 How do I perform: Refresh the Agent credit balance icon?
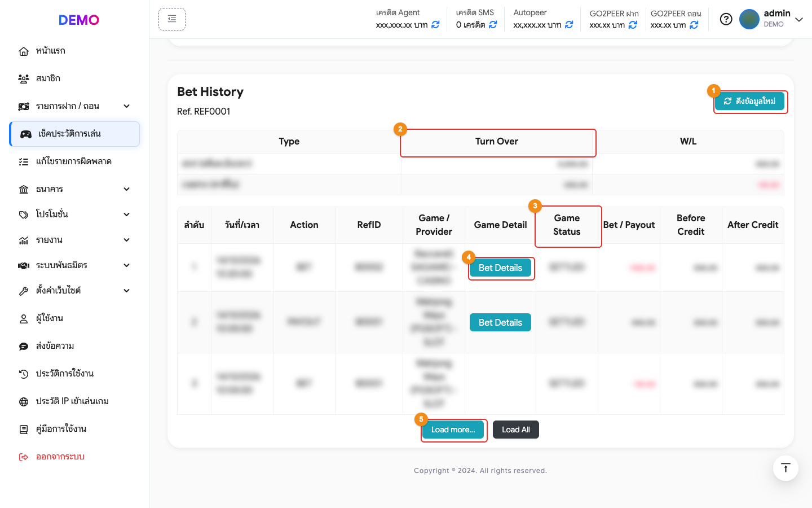[435, 25]
